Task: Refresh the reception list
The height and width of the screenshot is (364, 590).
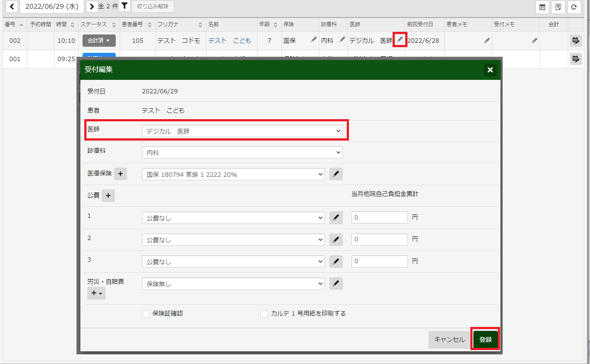Action: pyautogui.click(x=574, y=7)
